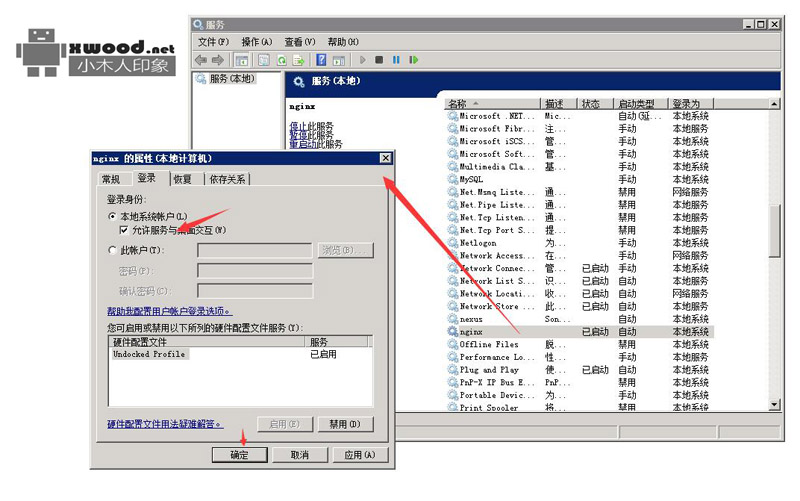The height and width of the screenshot is (501, 800).
Task: Open 帮助我配置用户帐户登录选项 link
Action: [x=169, y=311]
